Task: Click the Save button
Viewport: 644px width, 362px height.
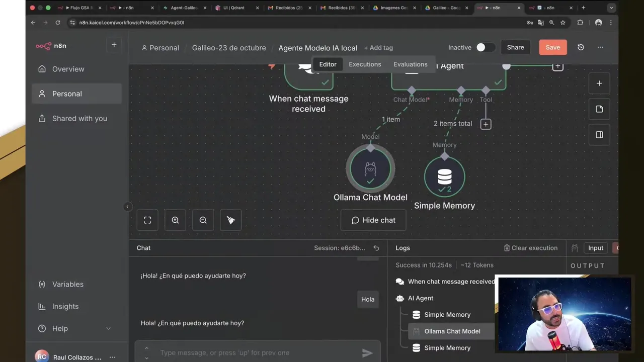Action: 552,47
